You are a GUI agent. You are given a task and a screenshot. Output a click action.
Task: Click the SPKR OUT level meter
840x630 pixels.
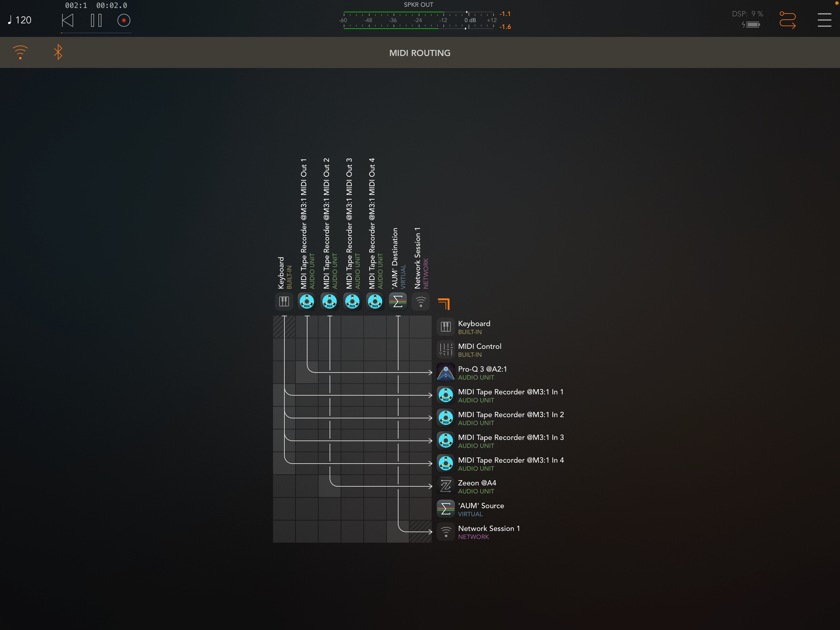(418, 20)
